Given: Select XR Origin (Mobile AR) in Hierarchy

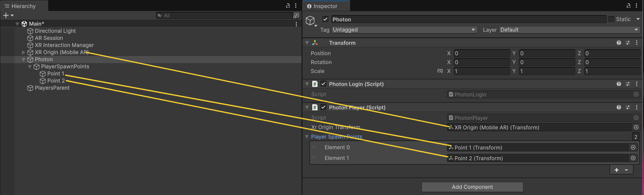Looking at the screenshot, I should [62, 52].
